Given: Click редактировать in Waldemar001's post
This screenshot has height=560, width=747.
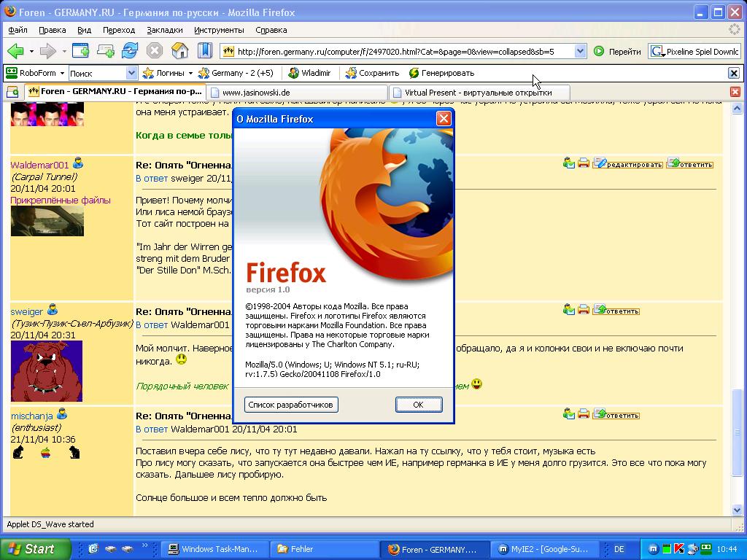Looking at the screenshot, I should click(x=628, y=164).
